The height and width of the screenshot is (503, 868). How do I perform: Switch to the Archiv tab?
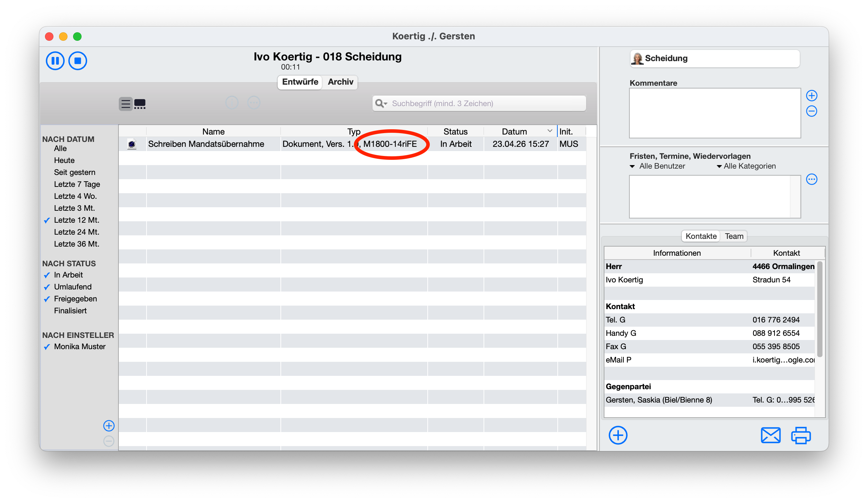(340, 82)
